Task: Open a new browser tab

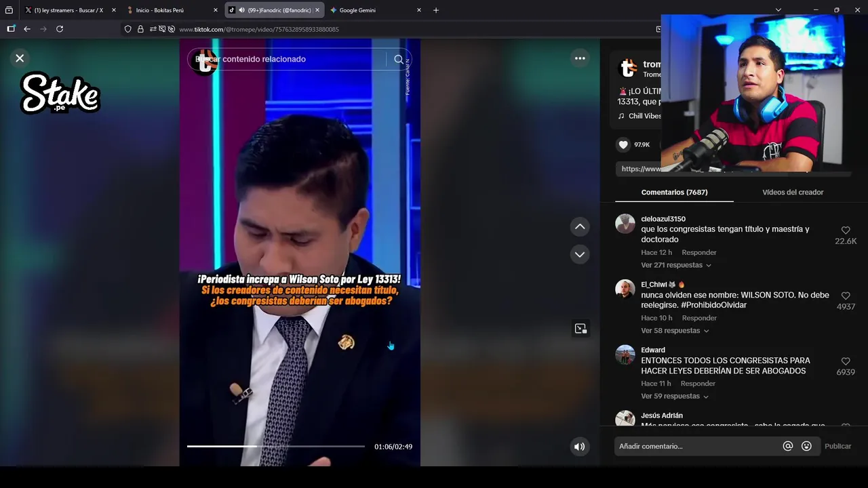Action: click(436, 10)
